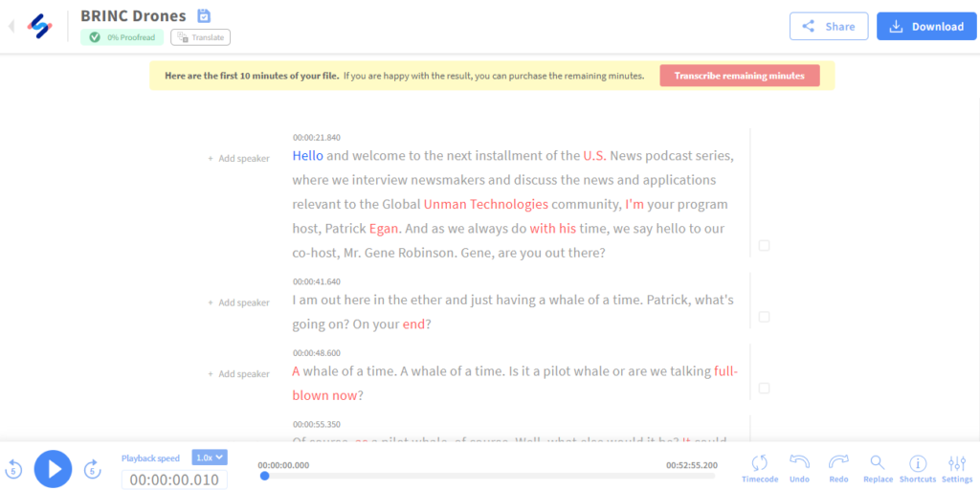Click the BRINC Drones title
Image resolution: width=980 pixels, height=491 pixels.
pyautogui.click(x=133, y=15)
